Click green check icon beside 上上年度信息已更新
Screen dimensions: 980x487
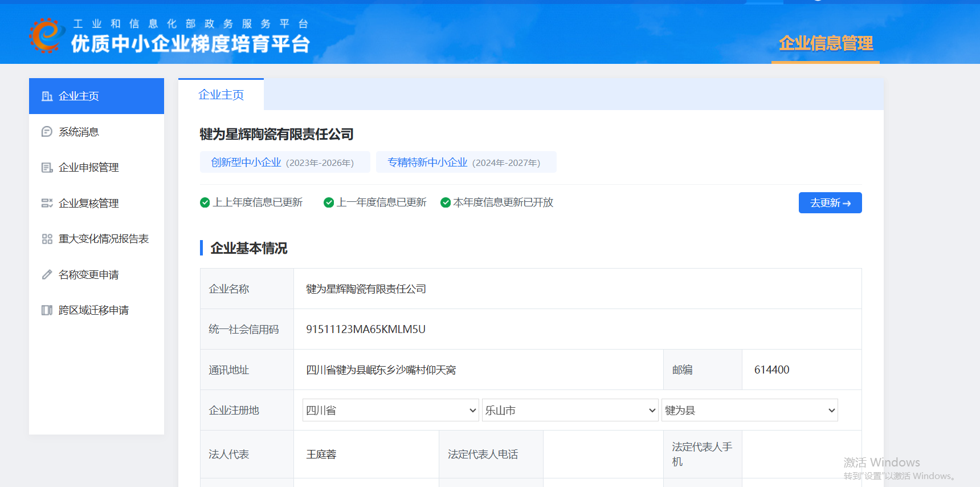click(205, 202)
